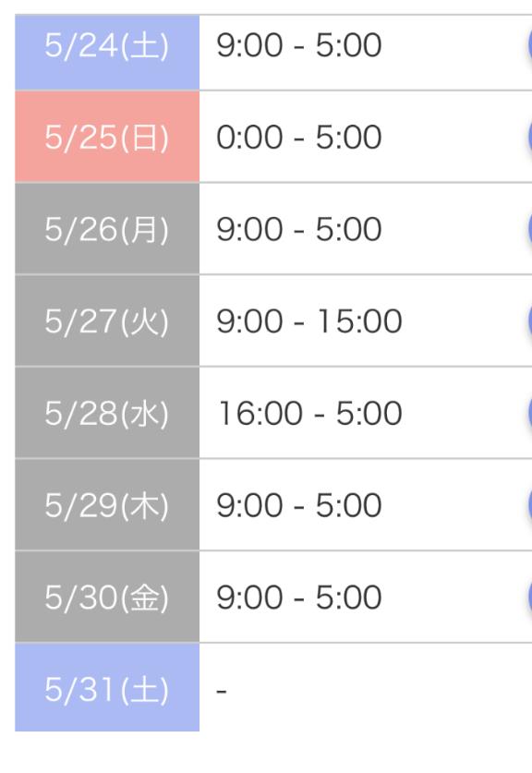Tap the blue round button in 5/26 row
Viewport: 532px width, 773px height.
point(528,229)
